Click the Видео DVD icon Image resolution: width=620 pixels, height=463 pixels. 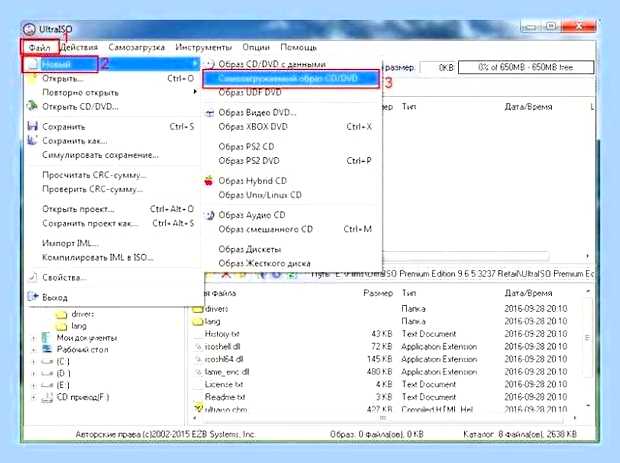(210, 113)
